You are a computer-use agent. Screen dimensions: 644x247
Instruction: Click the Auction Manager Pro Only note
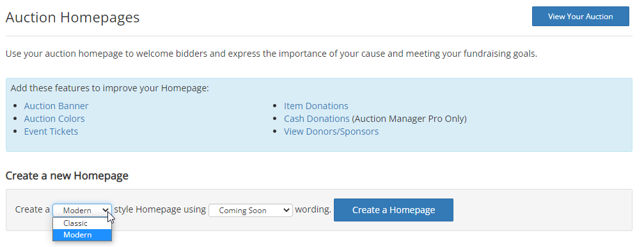click(409, 119)
